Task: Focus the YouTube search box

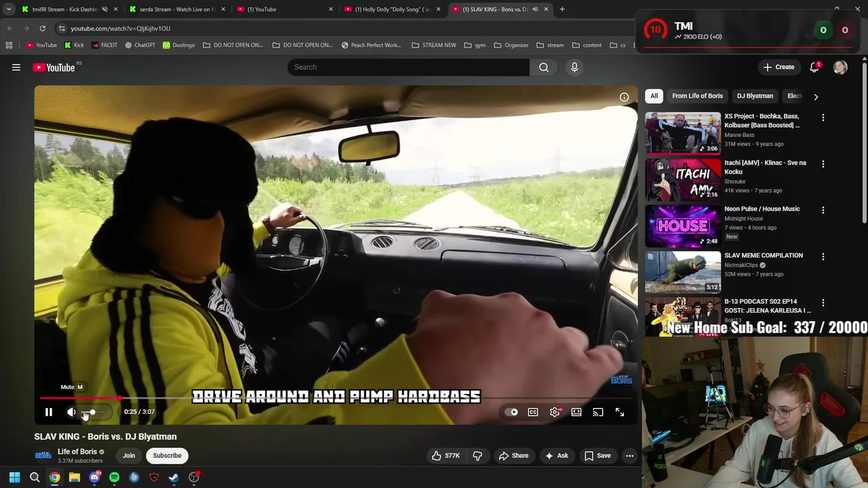Action: pyautogui.click(x=408, y=67)
